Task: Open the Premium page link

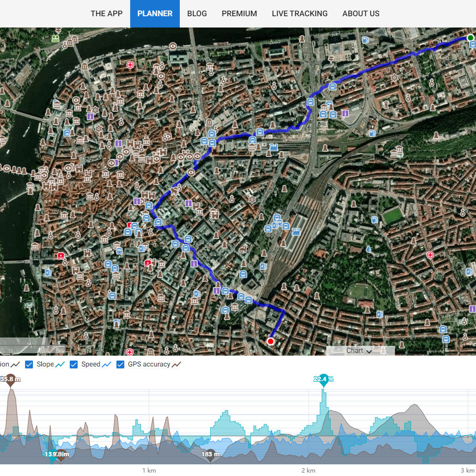Action: point(239,14)
